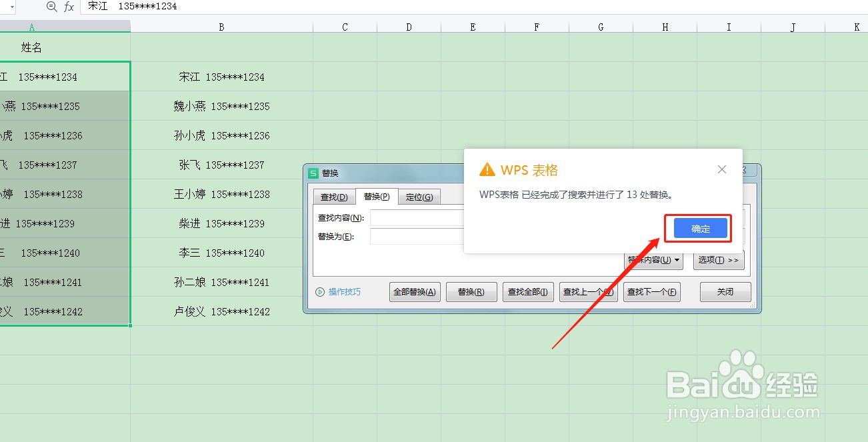
Task: Select column F header
Action: pos(537,27)
